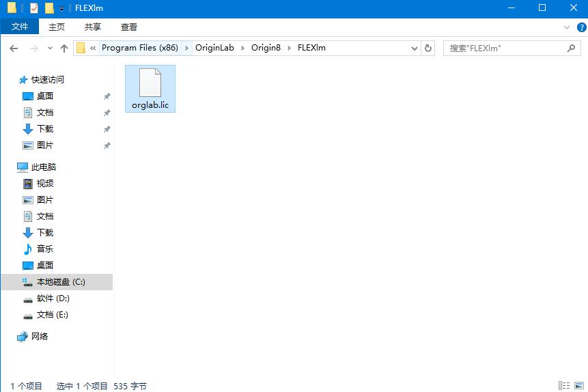The width and height of the screenshot is (588, 392).
Task: Open the blue Help icon
Action: pyautogui.click(x=582, y=27)
